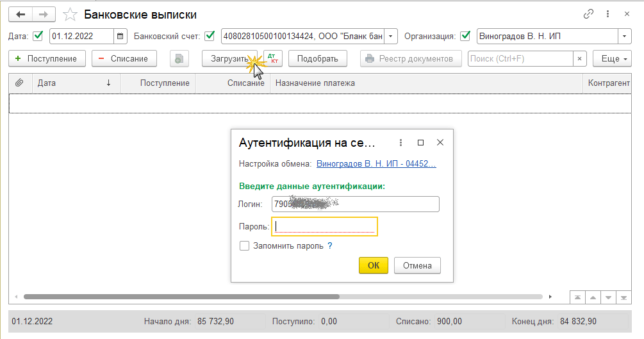This screenshot has height=339, width=644.
Task: Click the footer date 01.12.2022
Action: [32, 321]
